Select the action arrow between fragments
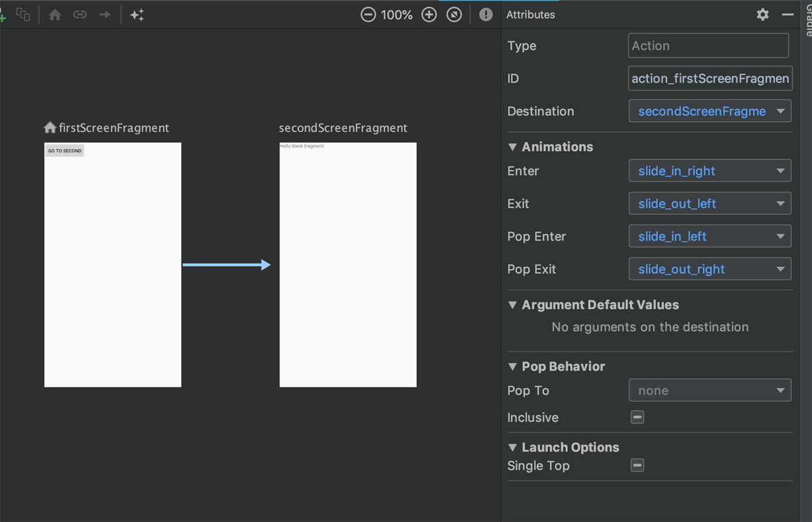The image size is (812, 522). point(227,265)
